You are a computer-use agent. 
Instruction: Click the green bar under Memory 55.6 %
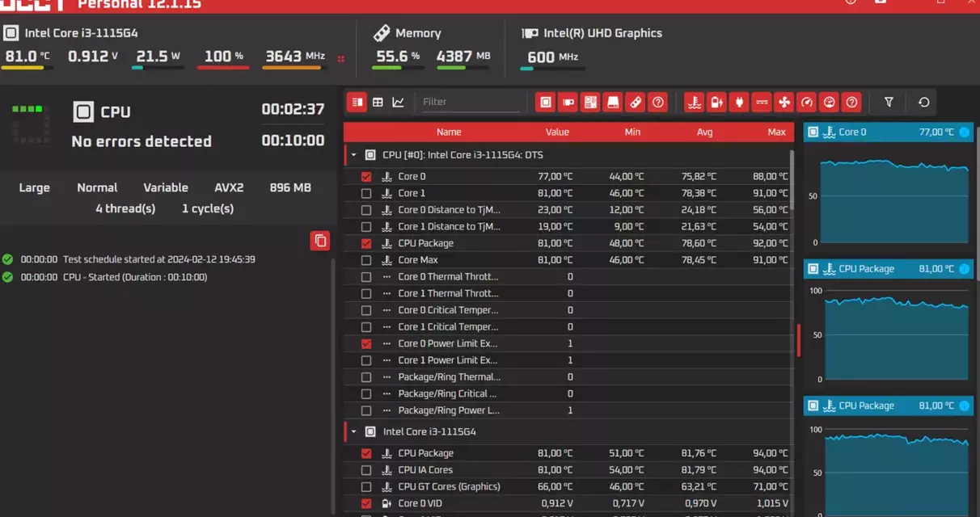coord(398,69)
